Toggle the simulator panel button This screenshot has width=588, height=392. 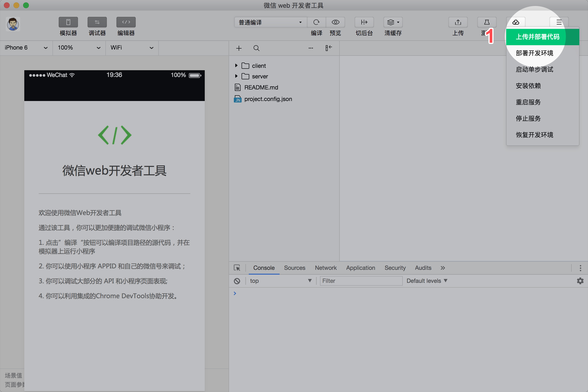point(68,22)
